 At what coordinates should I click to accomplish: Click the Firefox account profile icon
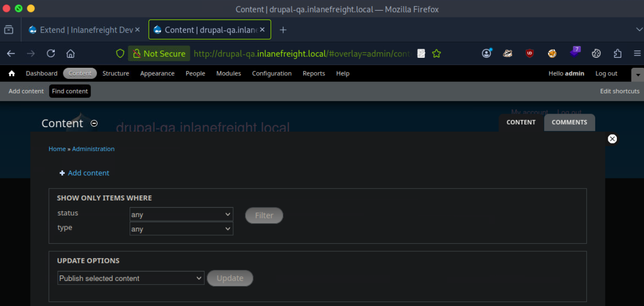(x=486, y=53)
